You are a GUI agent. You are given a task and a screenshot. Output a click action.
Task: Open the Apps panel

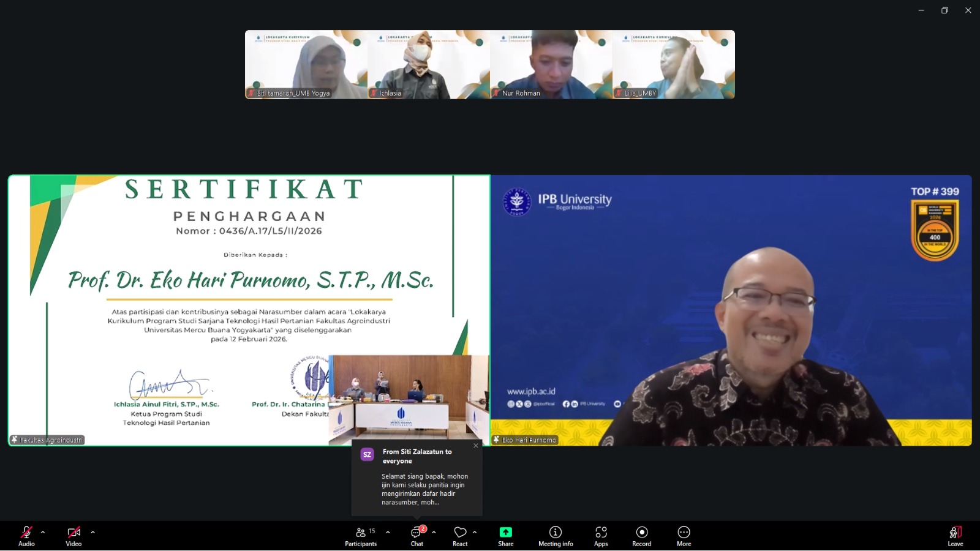click(x=601, y=535)
